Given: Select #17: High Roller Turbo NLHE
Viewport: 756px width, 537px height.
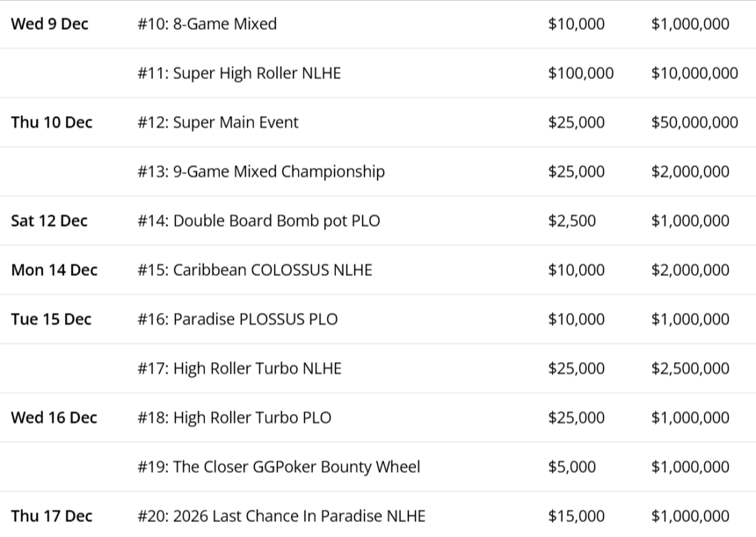Looking at the screenshot, I should coord(239,369).
